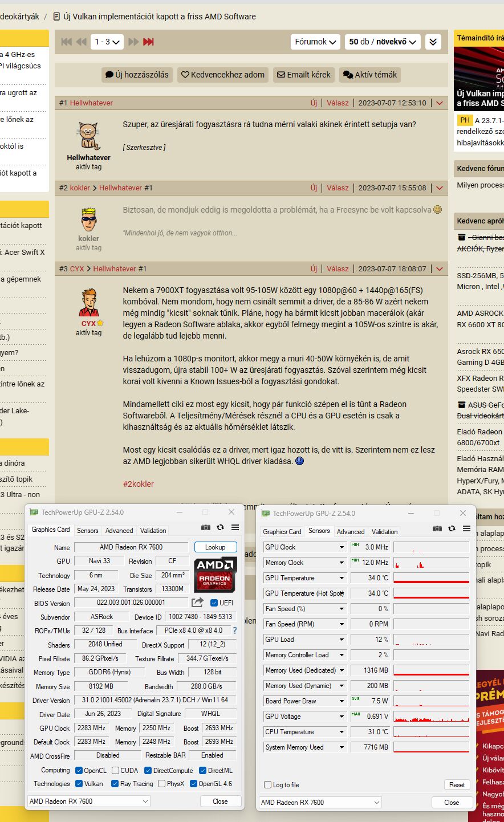This screenshot has width=504, height=822.
Task: Click the BIOS Version field
Action: 131,603
